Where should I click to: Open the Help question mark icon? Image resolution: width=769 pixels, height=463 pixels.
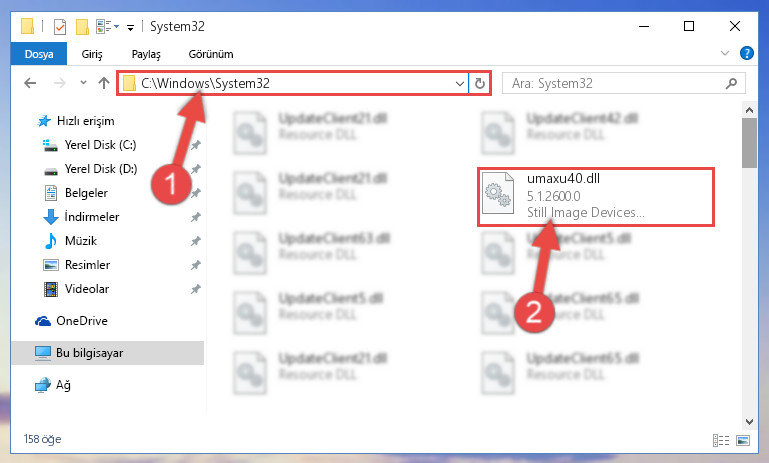[746, 53]
